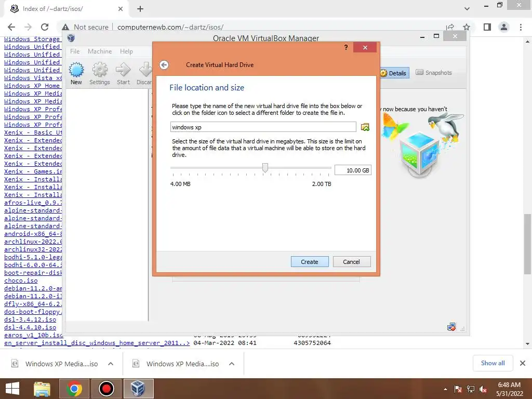Close the Chrome downloads bar
The image size is (532, 399).
(x=523, y=363)
